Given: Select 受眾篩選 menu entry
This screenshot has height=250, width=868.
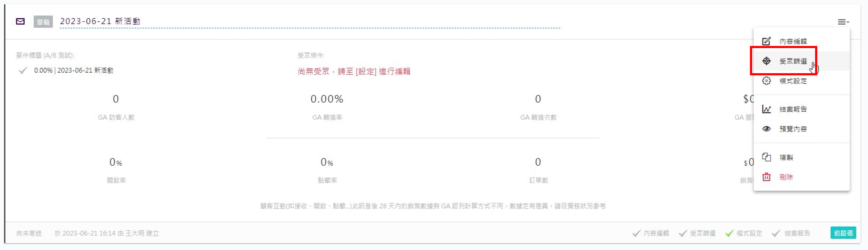Looking at the screenshot, I should [x=793, y=61].
